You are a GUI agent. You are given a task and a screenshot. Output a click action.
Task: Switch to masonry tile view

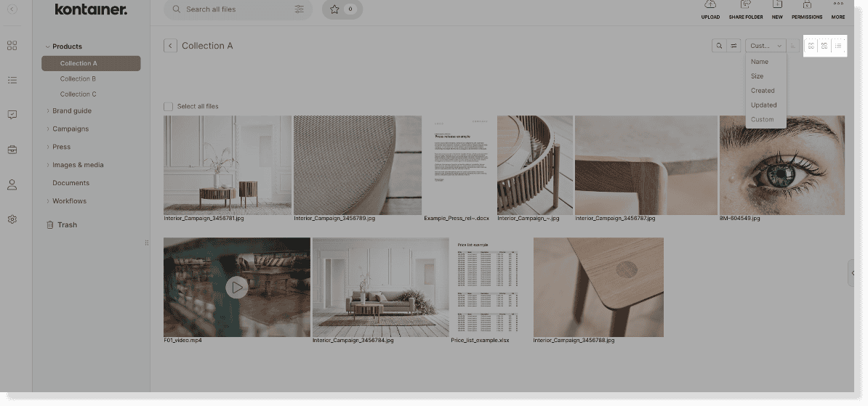point(824,46)
